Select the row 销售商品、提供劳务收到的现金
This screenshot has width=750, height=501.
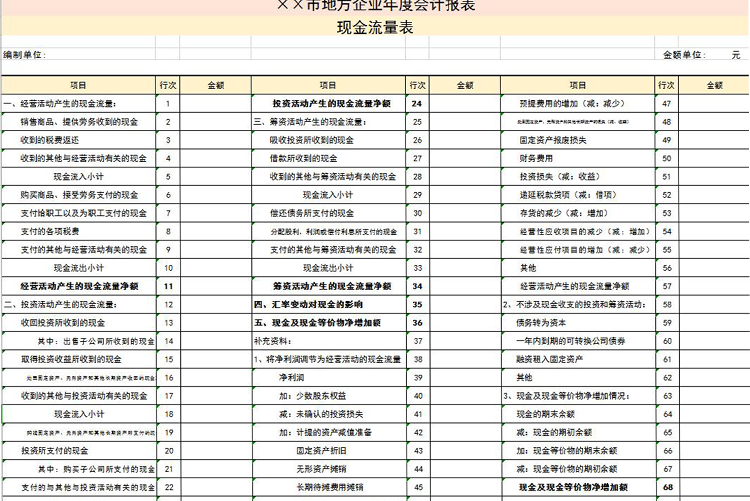[x=79, y=122]
